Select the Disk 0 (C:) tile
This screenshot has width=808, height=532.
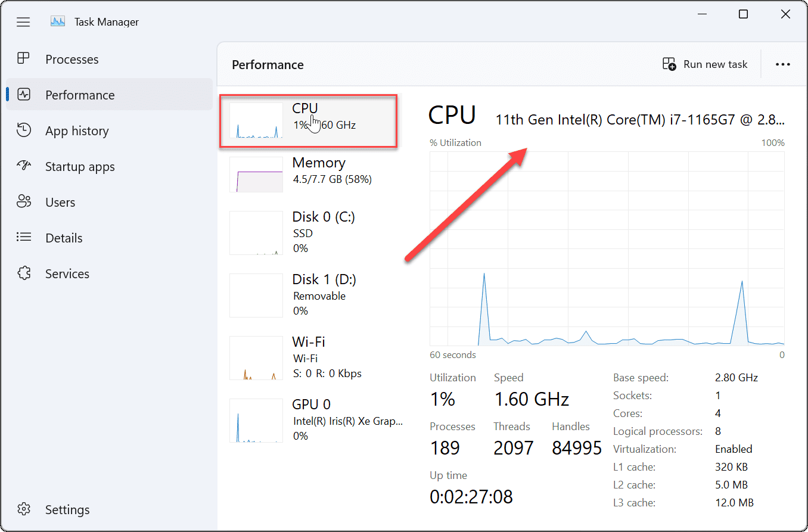click(x=308, y=232)
